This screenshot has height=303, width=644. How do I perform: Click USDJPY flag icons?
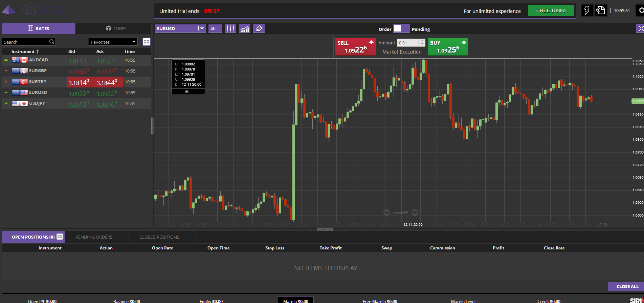pos(20,103)
